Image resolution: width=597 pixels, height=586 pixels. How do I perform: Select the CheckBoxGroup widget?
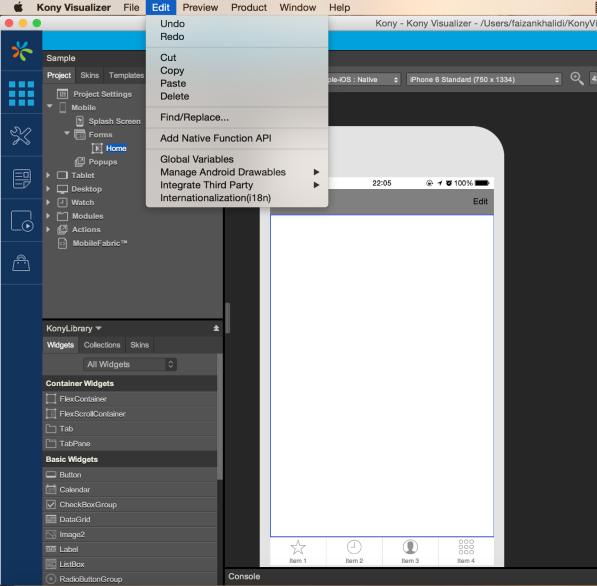130,504
